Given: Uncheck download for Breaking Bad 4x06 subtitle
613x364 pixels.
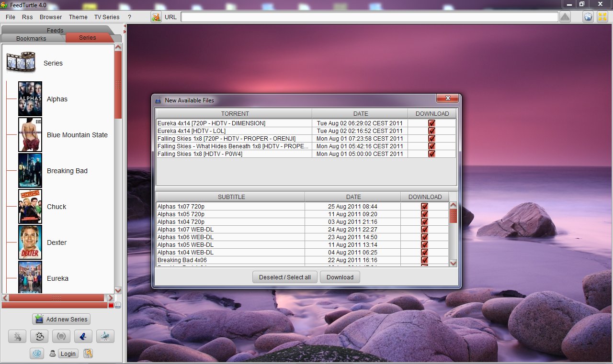Looking at the screenshot, I should pyautogui.click(x=424, y=260).
